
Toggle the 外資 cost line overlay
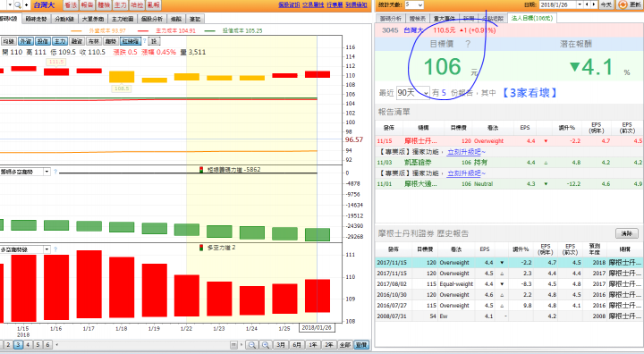[25, 41]
